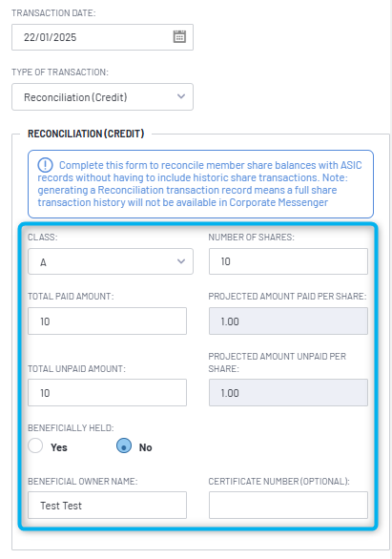Open the calendar date picker icon
The width and height of the screenshot is (392, 559).
click(179, 36)
